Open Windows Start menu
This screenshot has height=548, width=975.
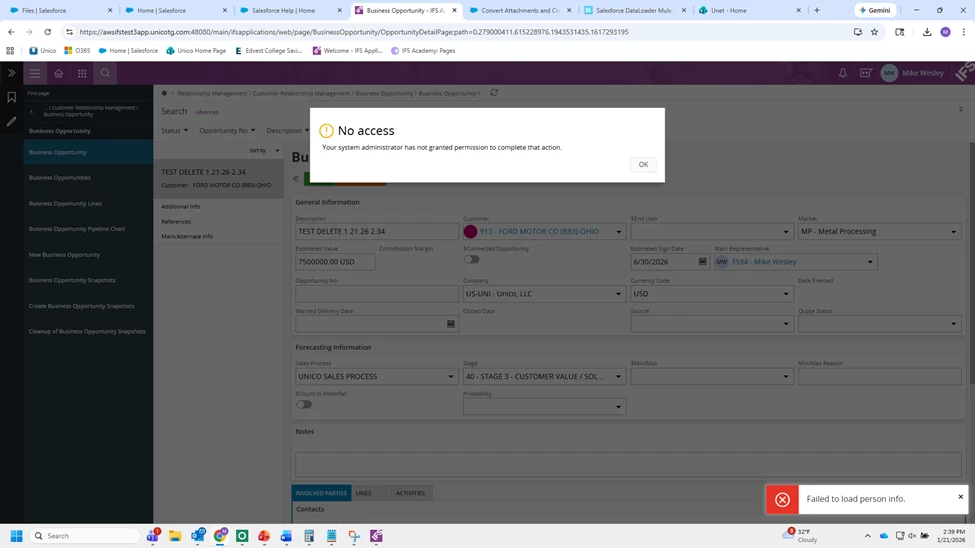[17, 536]
